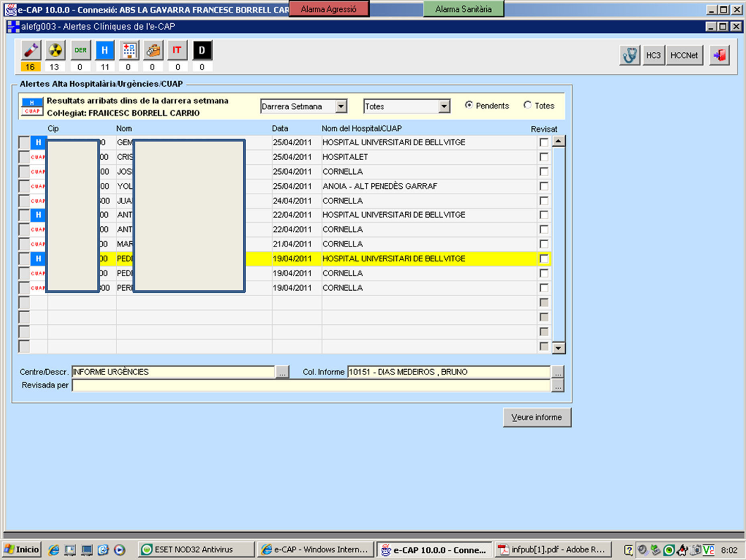Click the red exit door icon
The image size is (746, 560).
click(x=719, y=55)
